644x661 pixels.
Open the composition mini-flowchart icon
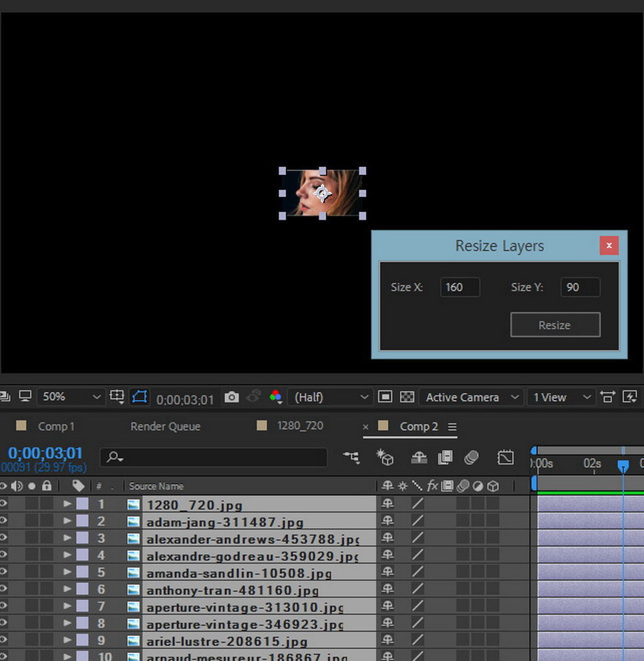(351, 457)
